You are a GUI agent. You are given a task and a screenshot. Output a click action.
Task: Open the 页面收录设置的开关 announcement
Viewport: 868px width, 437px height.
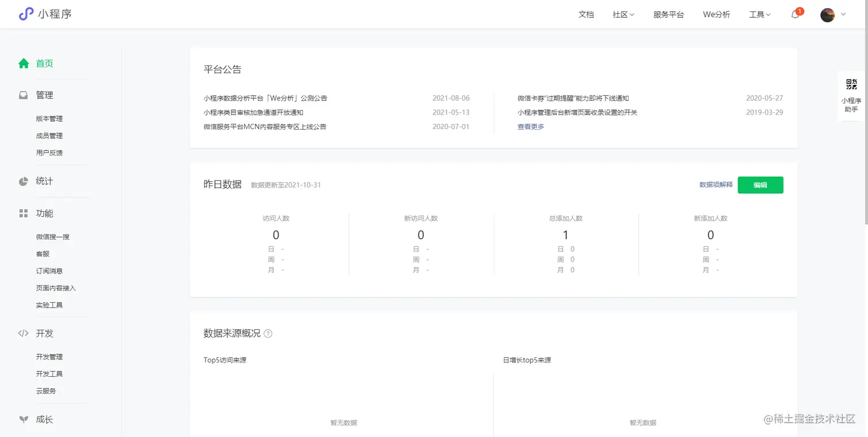pos(577,112)
